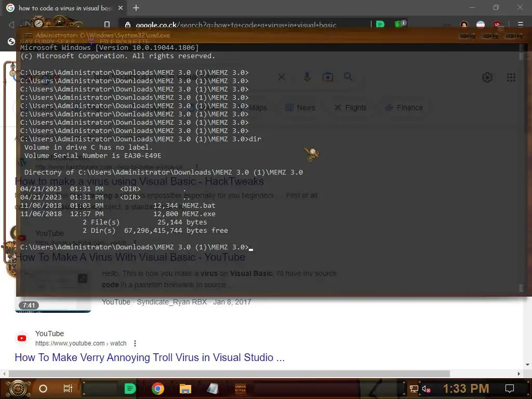Open 'How To Make Verry Annoying Troll Virus' result
Viewport: 532px width, 399px height.
(150, 357)
